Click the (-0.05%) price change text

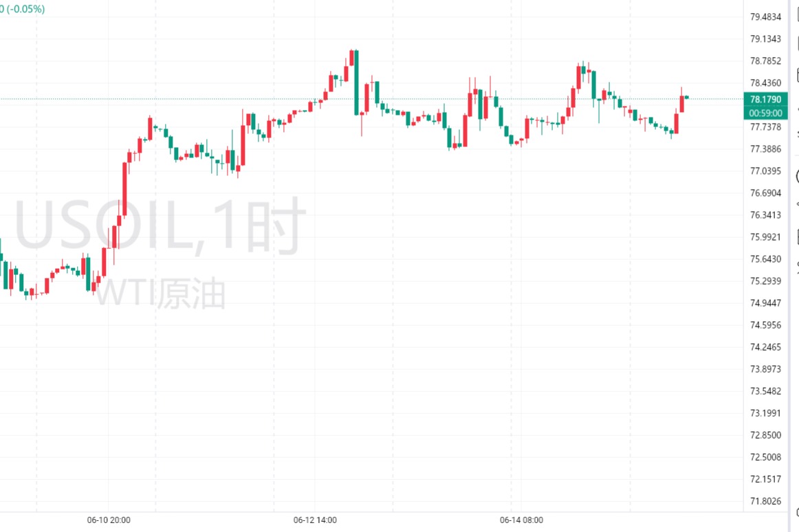pyautogui.click(x=26, y=9)
